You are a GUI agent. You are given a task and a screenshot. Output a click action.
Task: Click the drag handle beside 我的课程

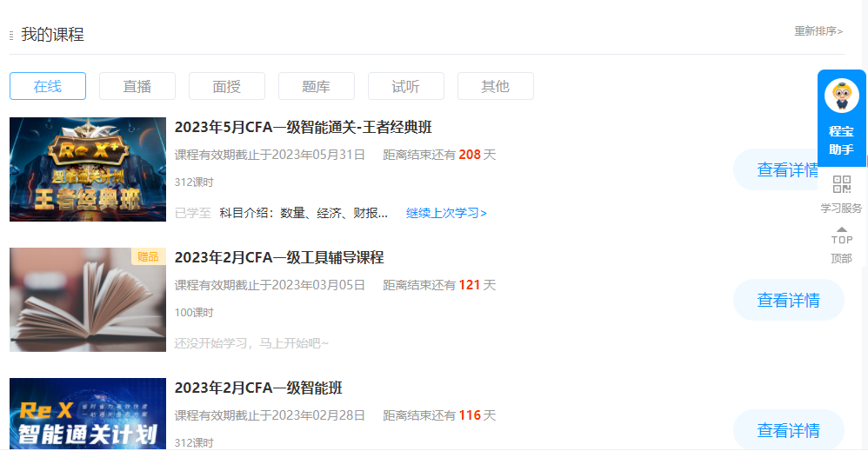coord(11,36)
